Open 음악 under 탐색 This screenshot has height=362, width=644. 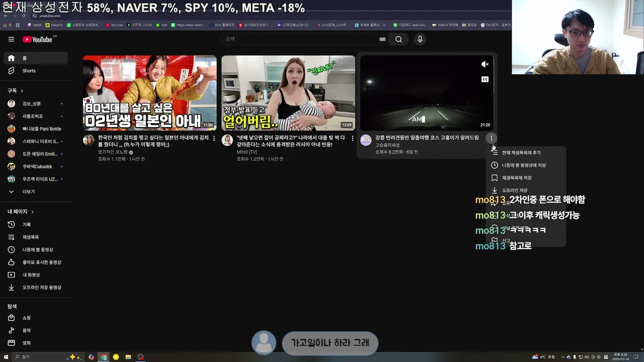[35, 330]
